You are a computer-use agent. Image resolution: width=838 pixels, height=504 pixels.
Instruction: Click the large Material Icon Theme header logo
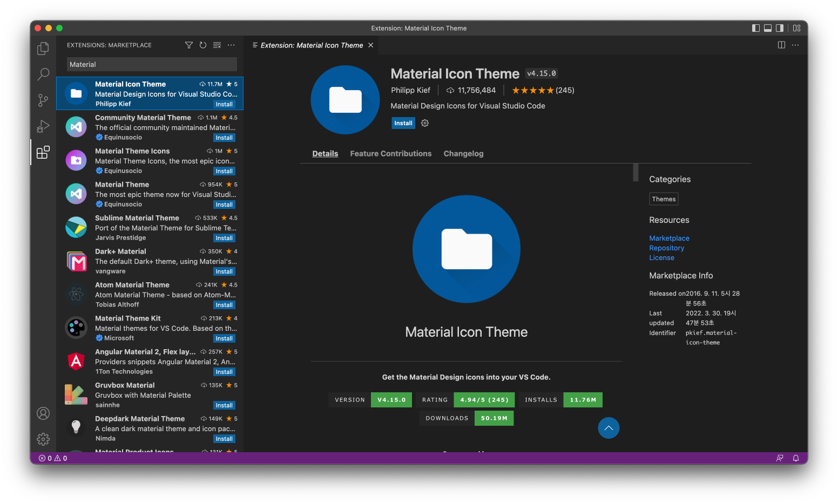click(x=346, y=100)
